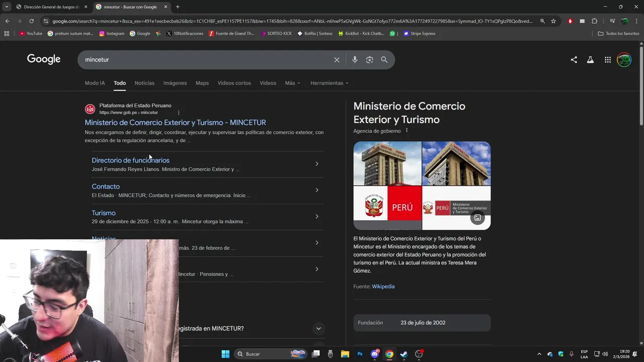644x362 pixels.
Task: Switch to the Imágenes tab
Action: click(x=175, y=83)
